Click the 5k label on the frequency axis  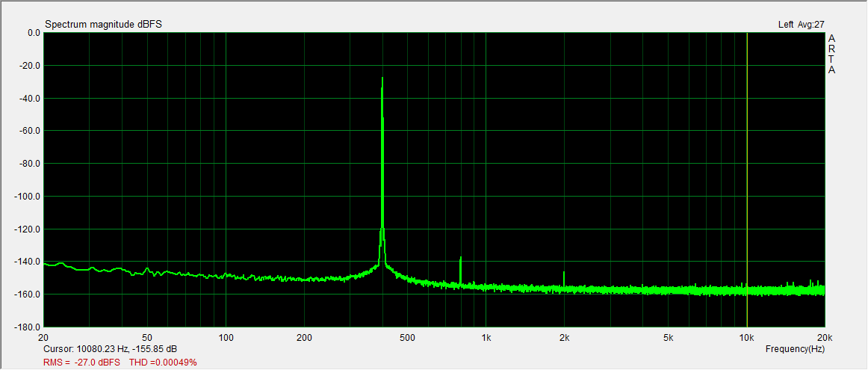669,337
